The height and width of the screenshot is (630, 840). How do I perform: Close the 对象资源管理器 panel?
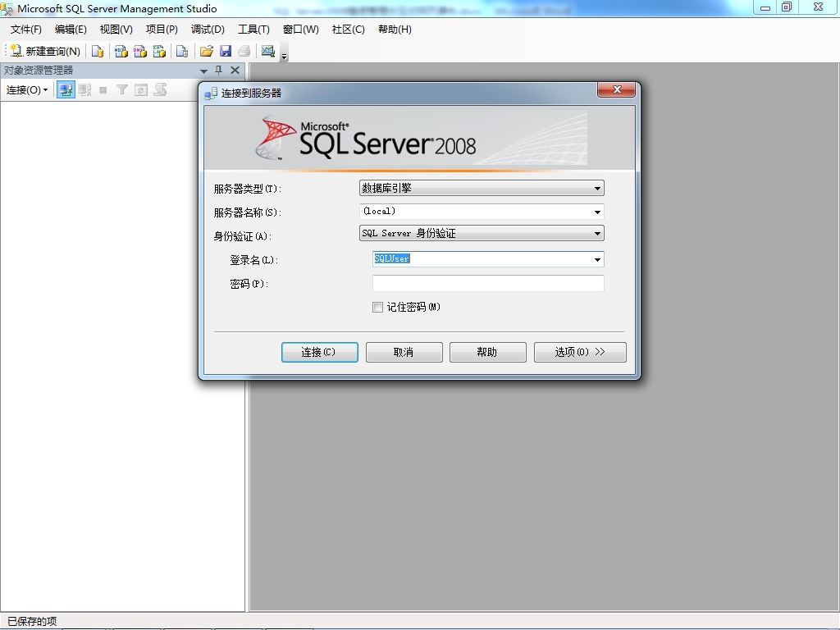pyautogui.click(x=235, y=71)
